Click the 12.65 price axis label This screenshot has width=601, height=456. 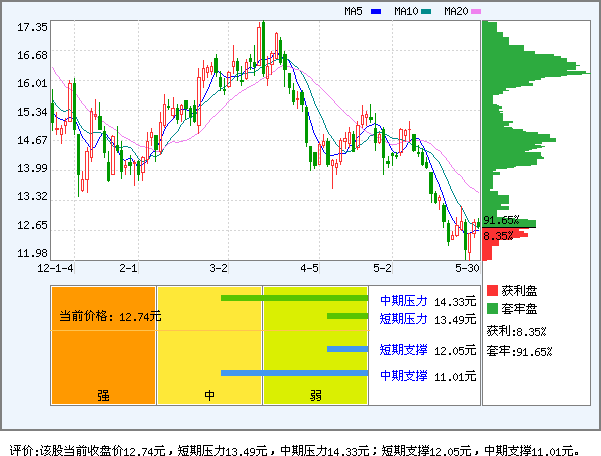32,225
